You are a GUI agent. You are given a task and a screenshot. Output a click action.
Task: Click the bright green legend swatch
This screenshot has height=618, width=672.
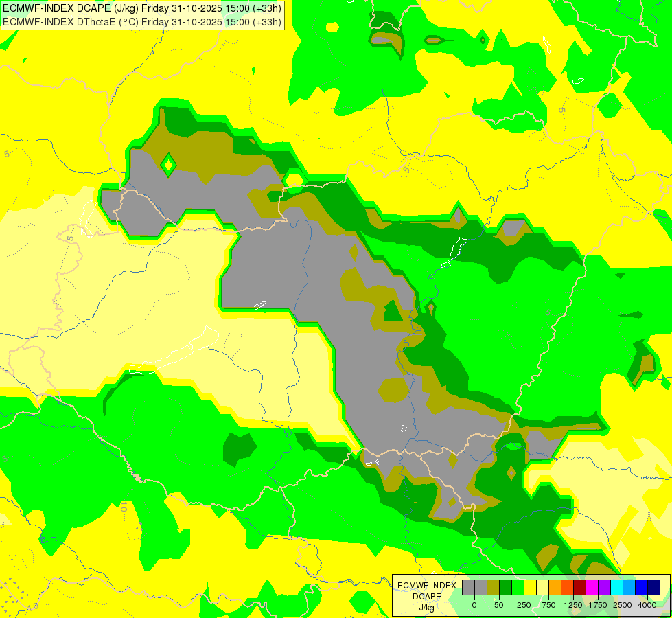click(x=518, y=587)
